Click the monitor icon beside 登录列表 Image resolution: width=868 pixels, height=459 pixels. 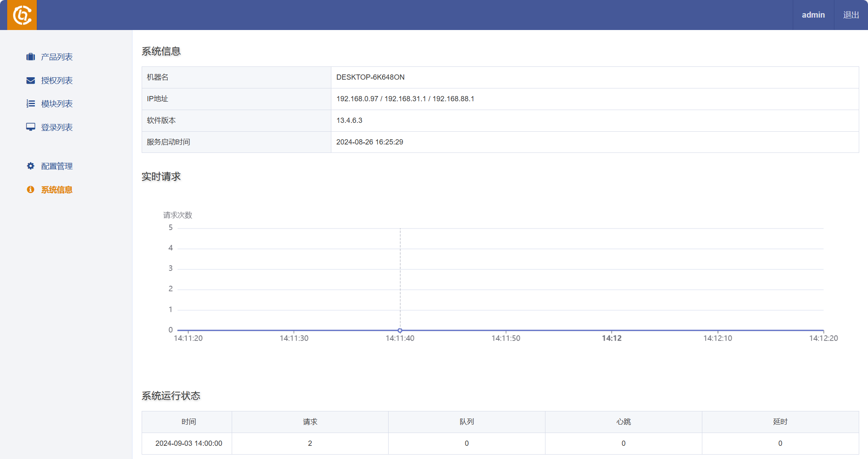[30, 127]
